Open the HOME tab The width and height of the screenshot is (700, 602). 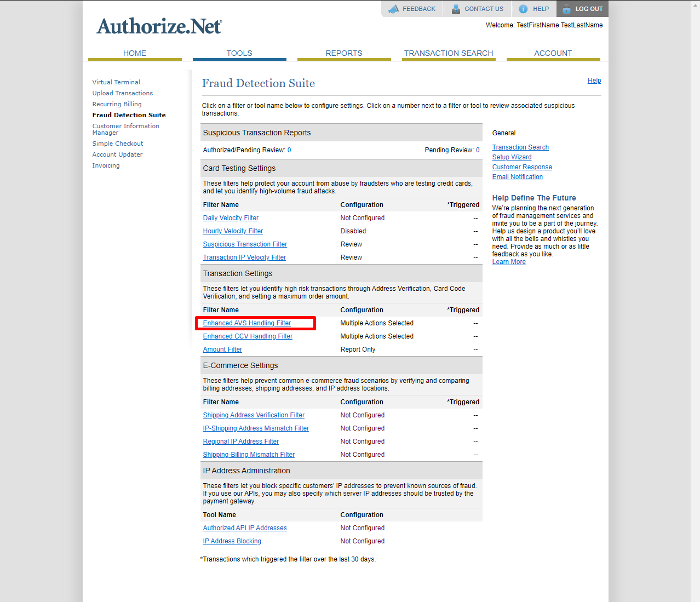(x=135, y=53)
